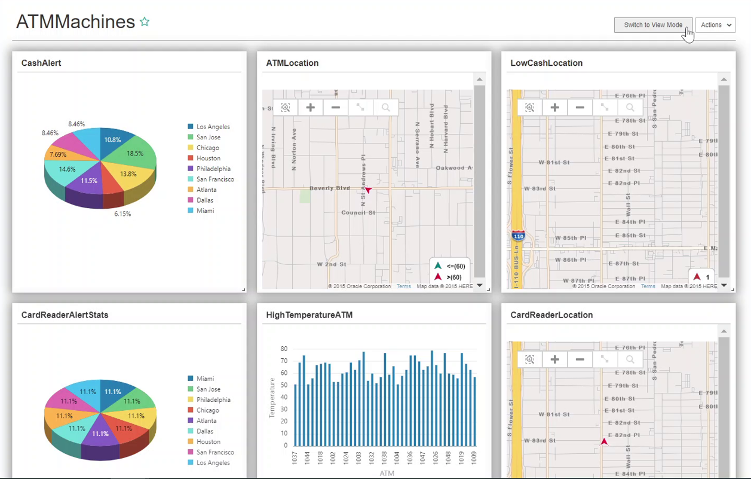Open Terms link on ATMLocation map
Image resolution: width=752 pixels, height=480 pixels.
click(403, 286)
